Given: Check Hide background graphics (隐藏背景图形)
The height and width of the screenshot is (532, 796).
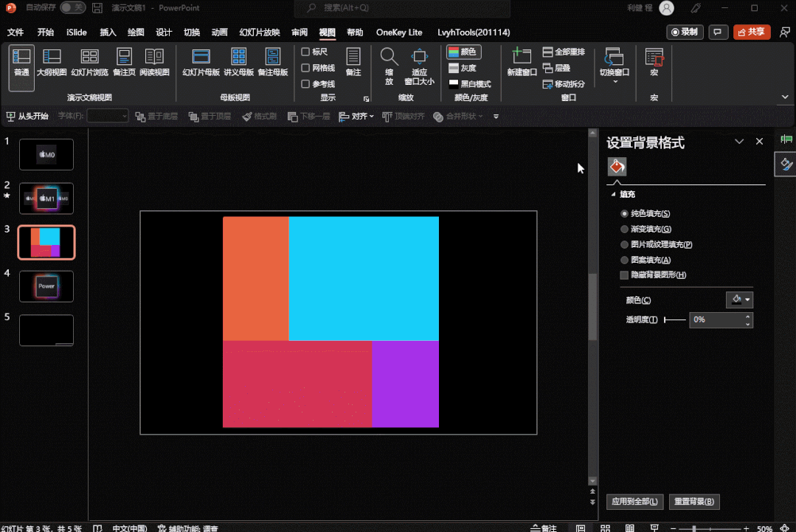Looking at the screenshot, I should click(x=624, y=275).
